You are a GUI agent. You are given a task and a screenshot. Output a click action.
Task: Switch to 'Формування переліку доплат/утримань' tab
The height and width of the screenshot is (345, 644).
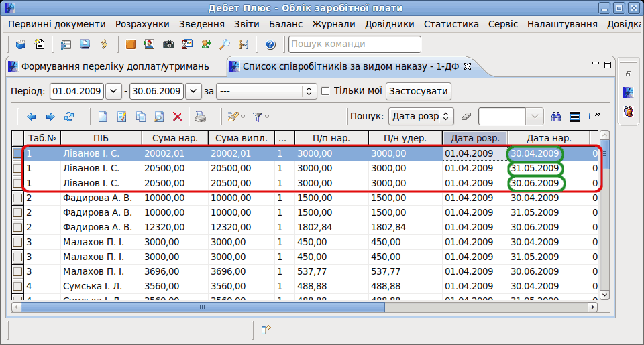115,66
